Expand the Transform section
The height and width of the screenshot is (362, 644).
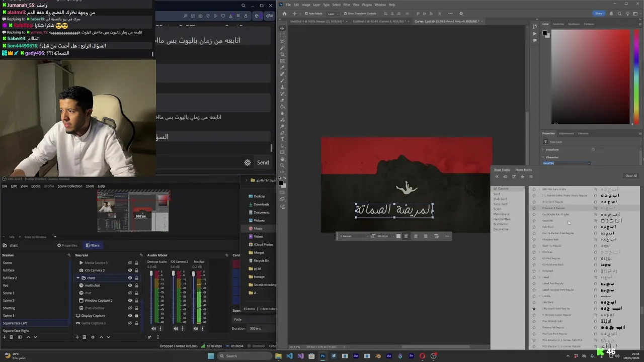tap(543, 150)
